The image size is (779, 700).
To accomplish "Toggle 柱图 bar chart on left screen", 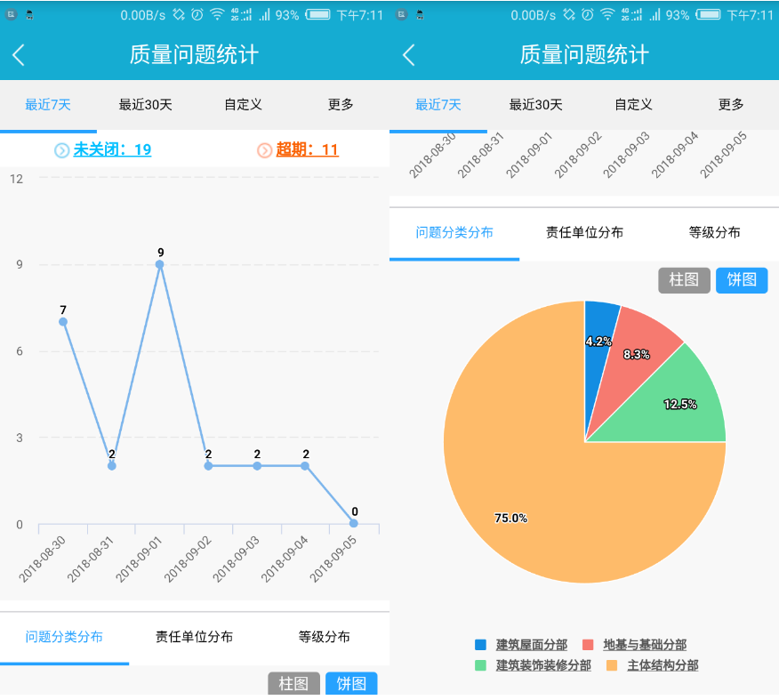I will pyautogui.click(x=293, y=684).
